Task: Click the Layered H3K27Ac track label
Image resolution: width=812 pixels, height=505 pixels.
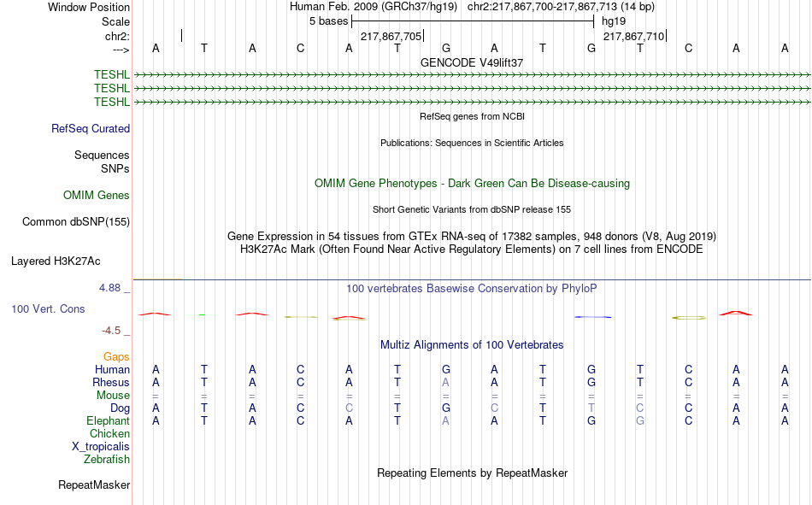Action: [56, 261]
